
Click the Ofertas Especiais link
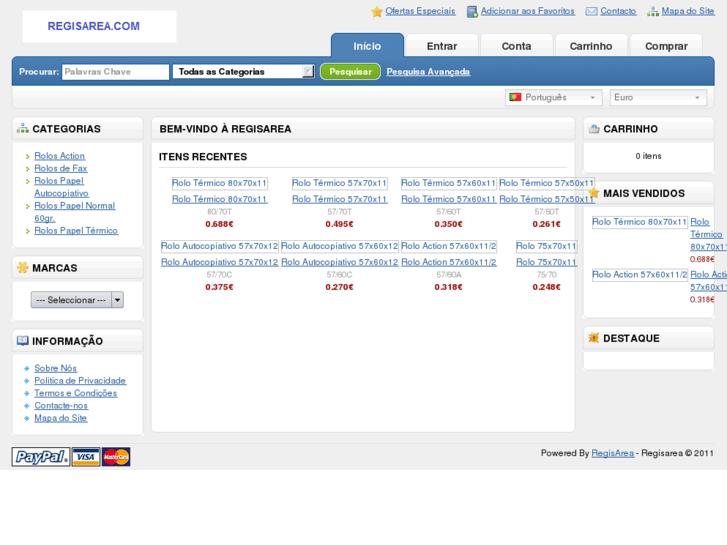point(420,11)
